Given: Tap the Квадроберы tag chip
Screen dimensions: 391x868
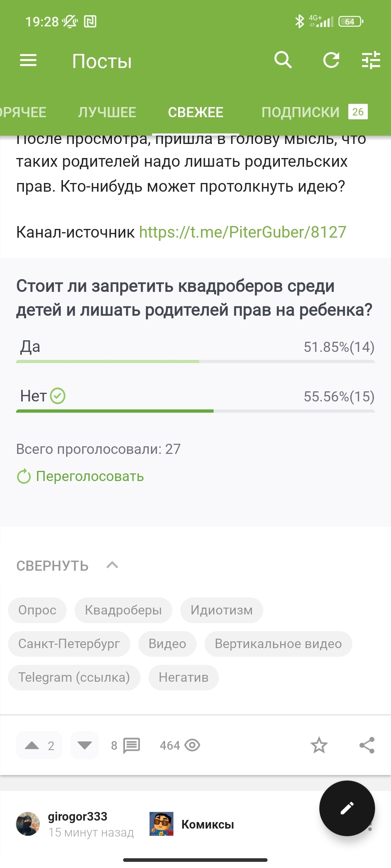Looking at the screenshot, I should (x=123, y=610).
